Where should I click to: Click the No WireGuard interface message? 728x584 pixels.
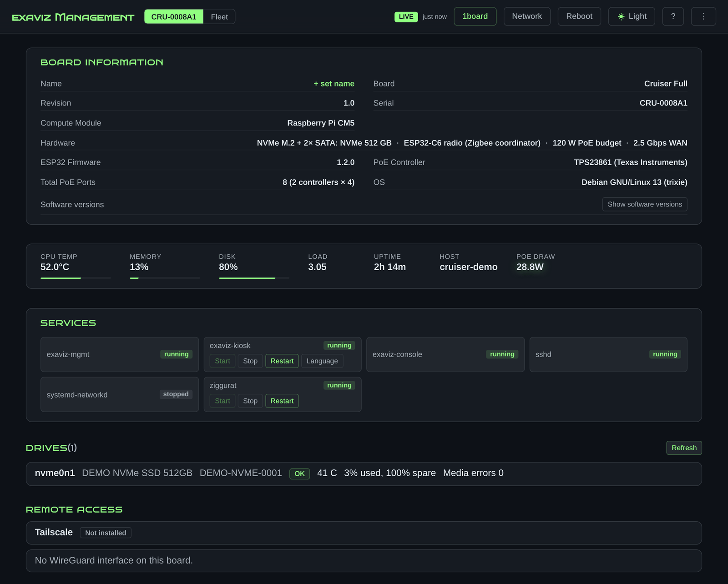(114, 560)
